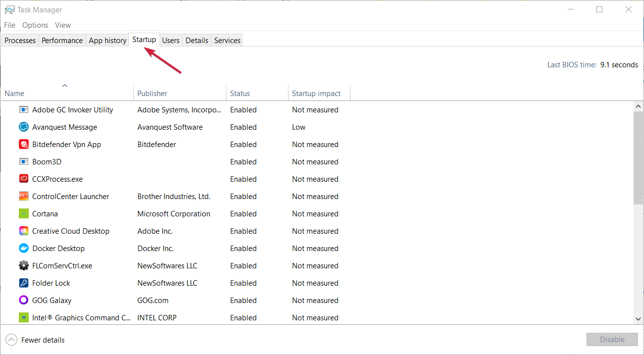This screenshot has height=355, width=644.
Task: Click Enabled status of Docker Desktop
Action: pyautogui.click(x=243, y=249)
